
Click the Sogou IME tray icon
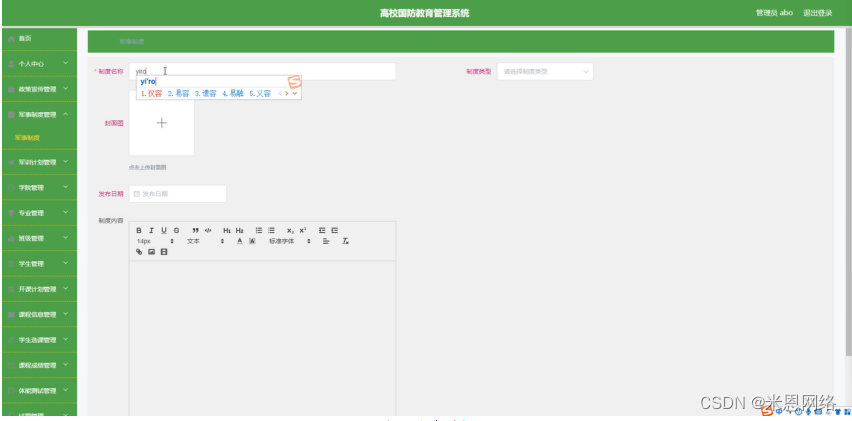click(x=767, y=411)
